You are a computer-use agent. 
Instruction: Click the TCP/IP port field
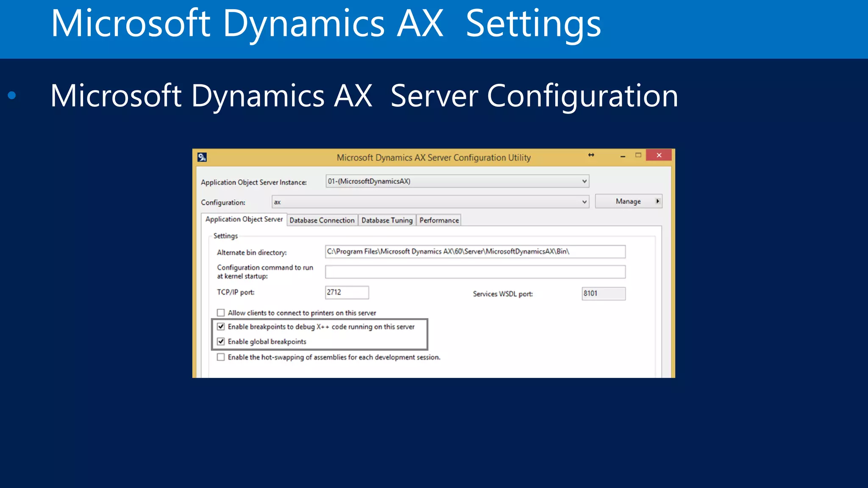pyautogui.click(x=346, y=292)
